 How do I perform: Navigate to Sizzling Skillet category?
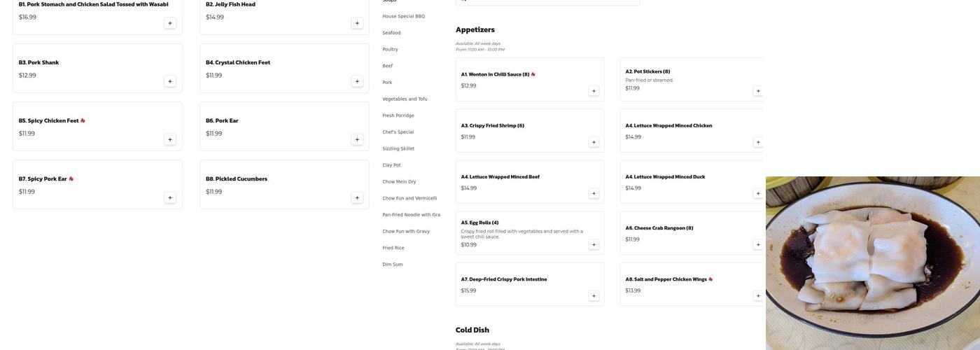click(398, 148)
